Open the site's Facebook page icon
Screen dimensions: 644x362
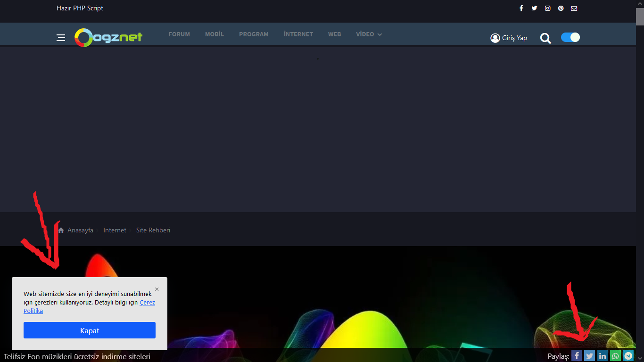521,8
